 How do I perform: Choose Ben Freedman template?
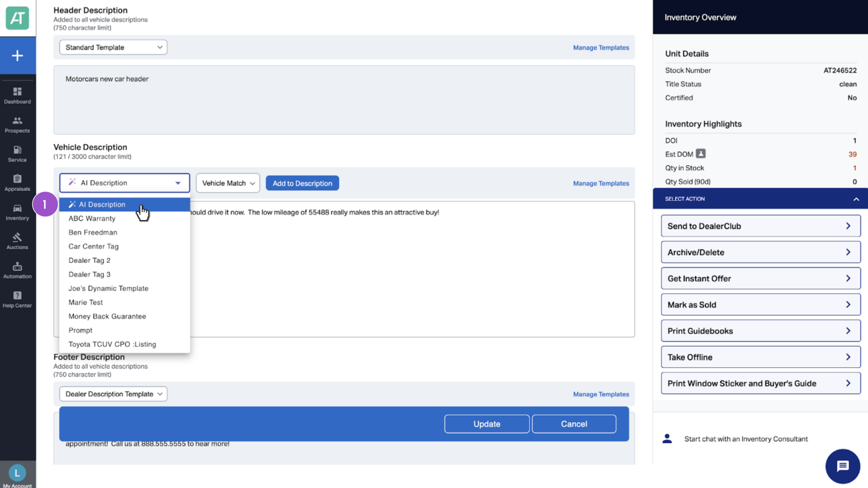[x=124, y=232]
